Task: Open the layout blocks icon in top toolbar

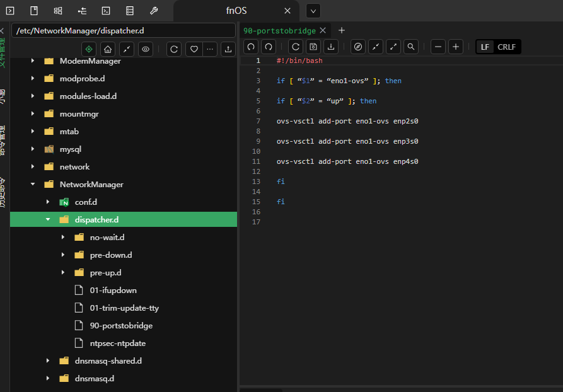Action: point(58,11)
